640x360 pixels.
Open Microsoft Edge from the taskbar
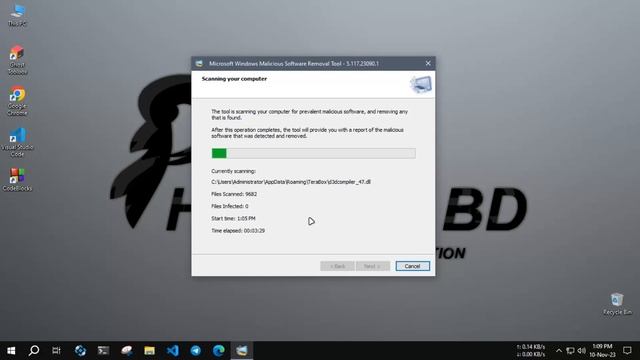coord(219,351)
